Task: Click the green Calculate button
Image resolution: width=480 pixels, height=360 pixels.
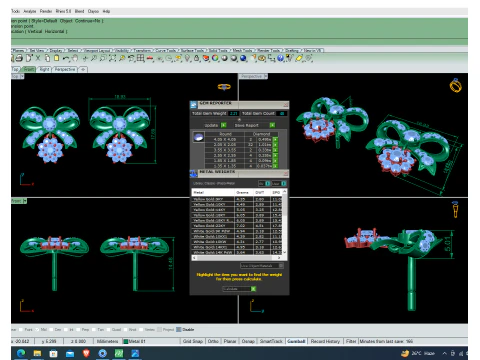Action: (253, 289)
